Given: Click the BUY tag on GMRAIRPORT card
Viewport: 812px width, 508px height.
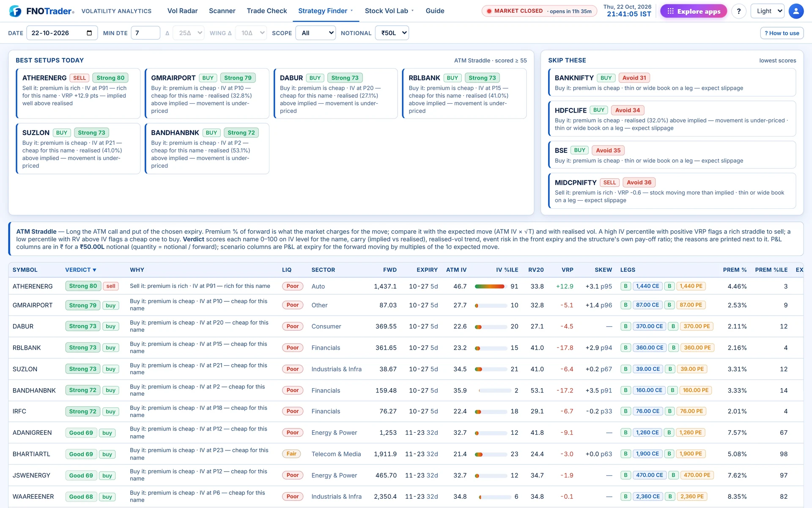Looking at the screenshot, I should pyautogui.click(x=208, y=78).
